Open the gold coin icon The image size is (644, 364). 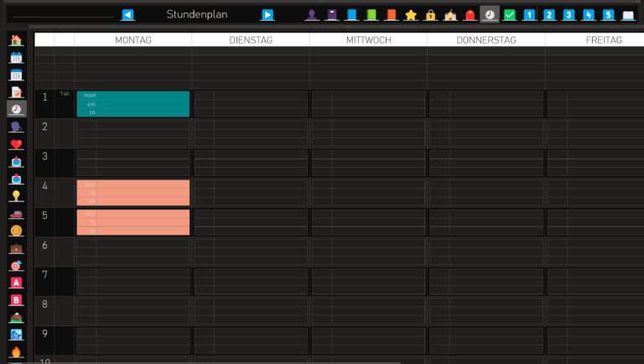click(16, 231)
